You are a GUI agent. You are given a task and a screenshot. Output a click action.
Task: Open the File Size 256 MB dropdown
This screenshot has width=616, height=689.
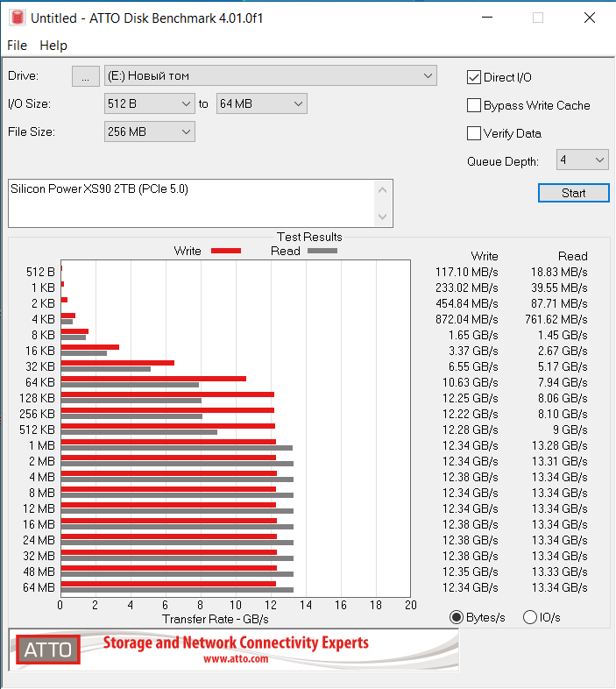pos(149,131)
